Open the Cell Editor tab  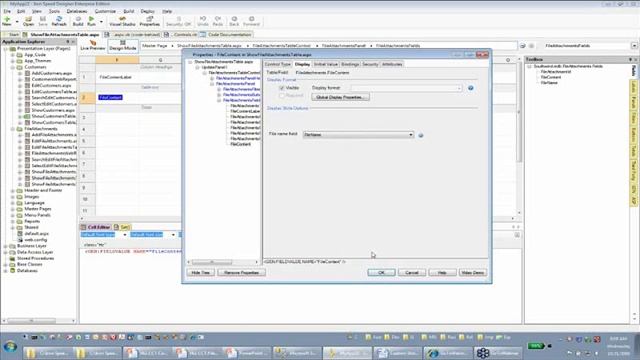[x=96, y=227]
